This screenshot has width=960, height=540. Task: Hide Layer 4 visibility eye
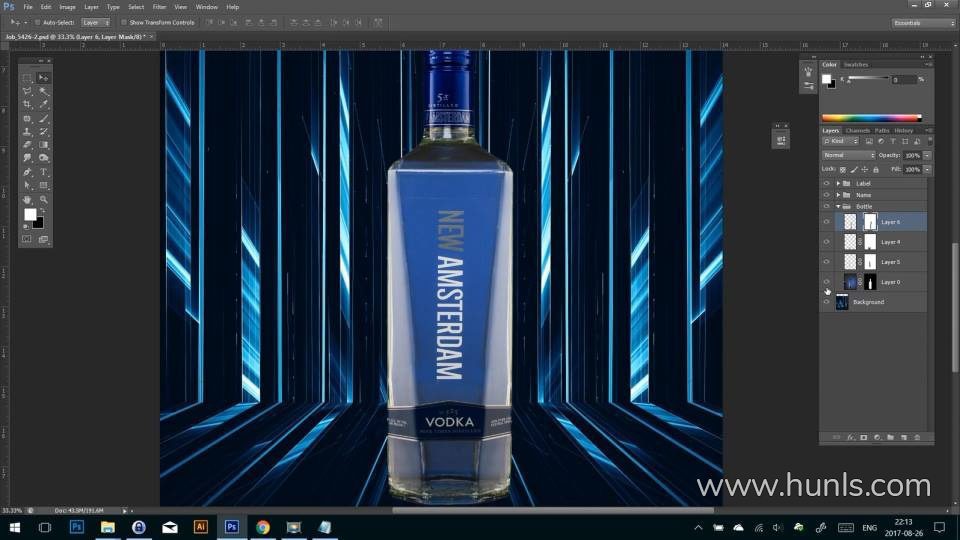(x=827, y=242)
